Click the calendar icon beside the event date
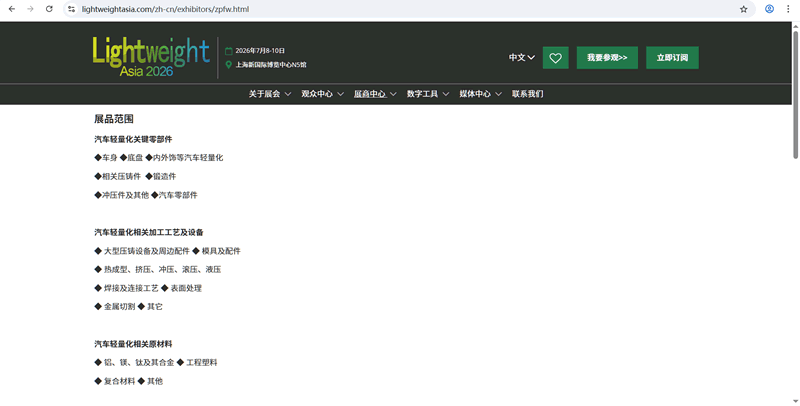This screenshot has height=406, width=800. (228, 50)
